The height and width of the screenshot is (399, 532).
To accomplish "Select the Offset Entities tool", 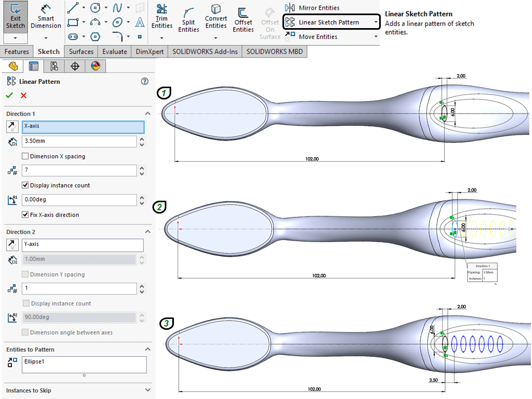I will (x=243, y=13).
